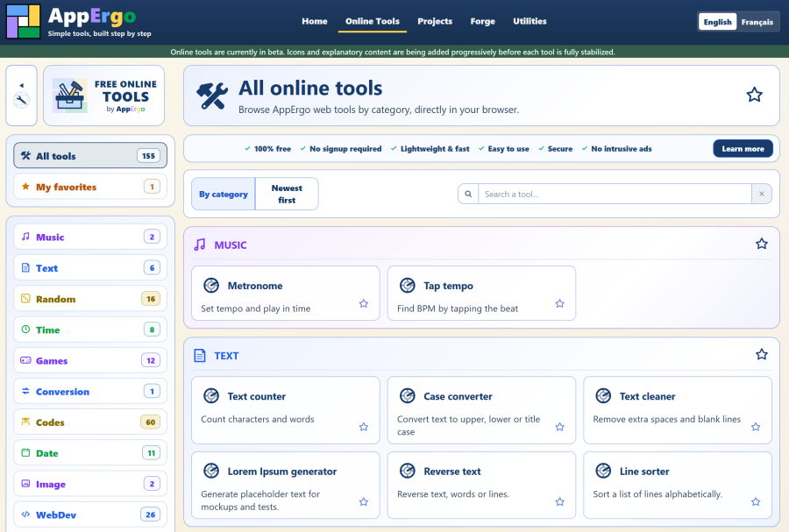
Task: Open the Codes category in sidebar
Action: coord(90,422)
